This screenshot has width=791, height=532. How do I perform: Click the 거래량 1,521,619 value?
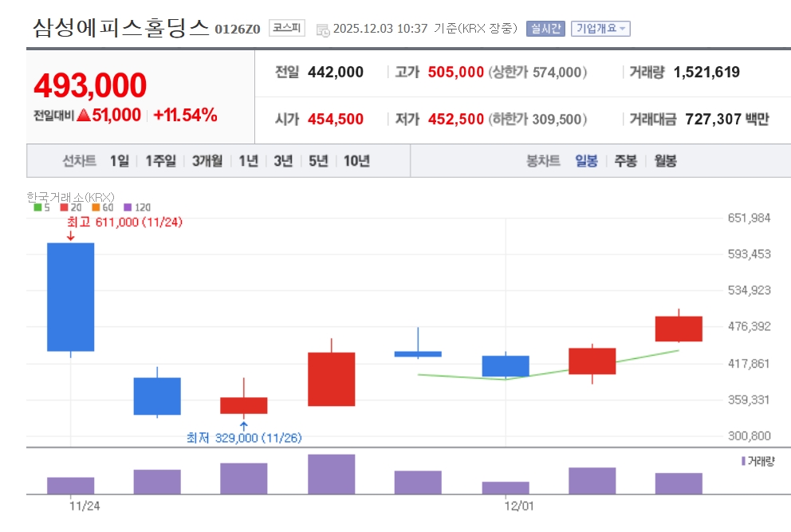(706, 72)
